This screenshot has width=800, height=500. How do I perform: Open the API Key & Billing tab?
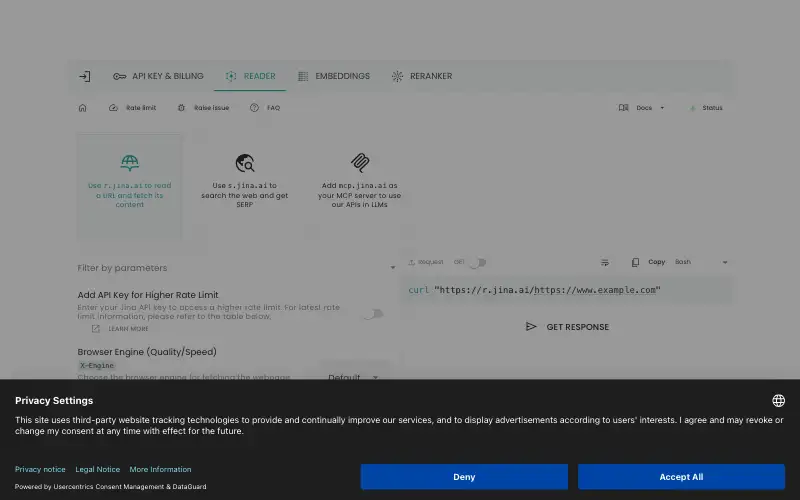pyautogui.click(x=158, y=76)
